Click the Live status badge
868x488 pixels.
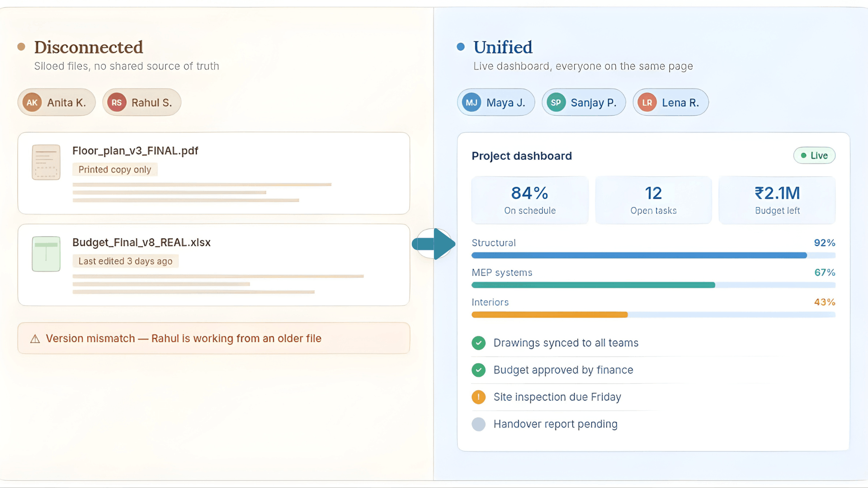click(814, 155)
